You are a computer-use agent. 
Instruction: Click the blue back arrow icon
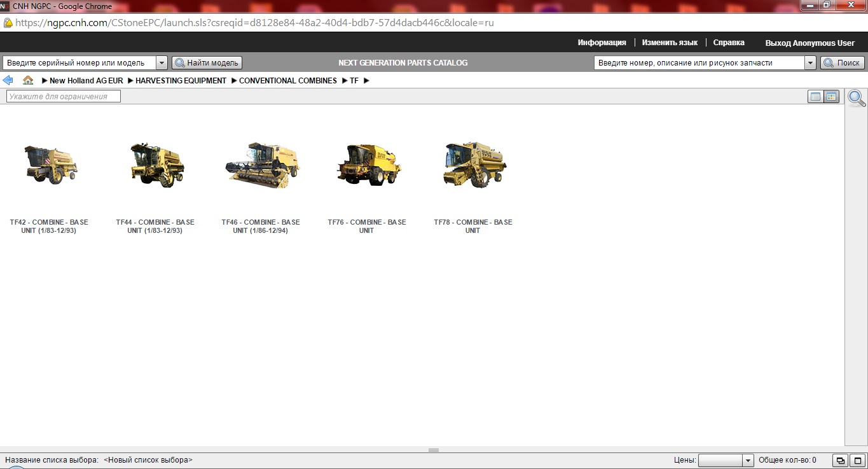8,80
